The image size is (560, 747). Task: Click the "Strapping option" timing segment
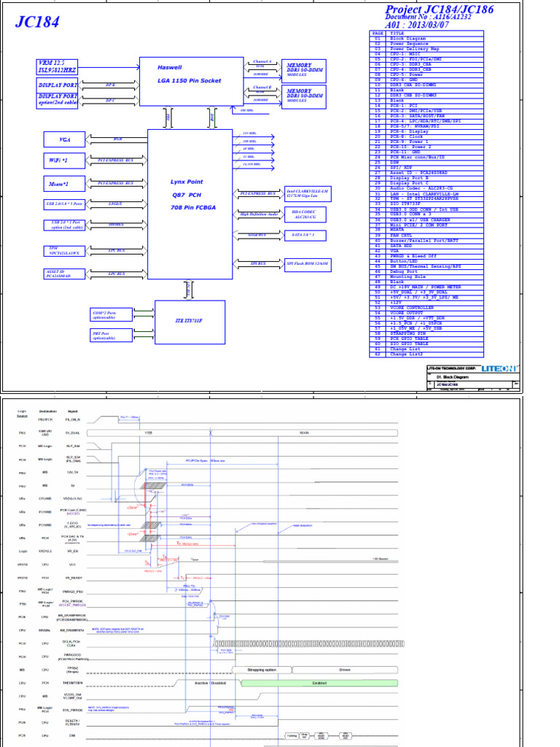(x=262, y=670)
